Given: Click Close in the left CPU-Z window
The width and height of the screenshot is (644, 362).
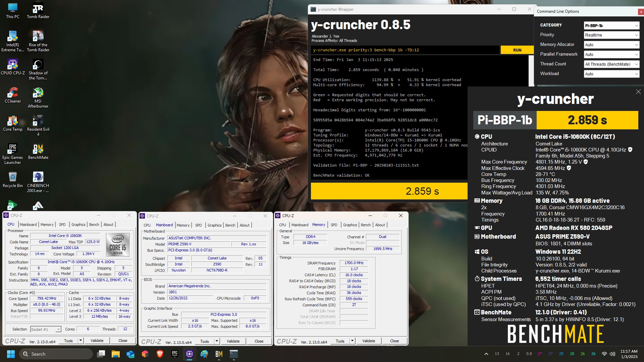Looking at the screenshot, I should 123,341.
